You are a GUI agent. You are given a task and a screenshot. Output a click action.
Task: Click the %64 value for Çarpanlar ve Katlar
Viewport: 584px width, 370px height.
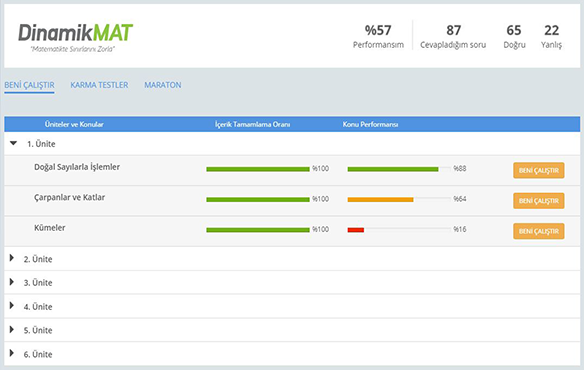460,199
